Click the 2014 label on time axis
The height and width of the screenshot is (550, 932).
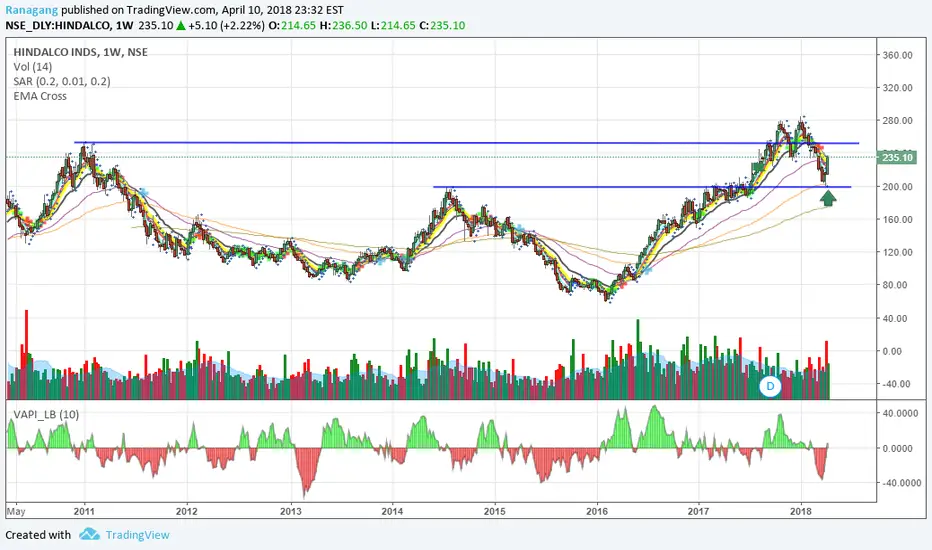tap(392, 511)
